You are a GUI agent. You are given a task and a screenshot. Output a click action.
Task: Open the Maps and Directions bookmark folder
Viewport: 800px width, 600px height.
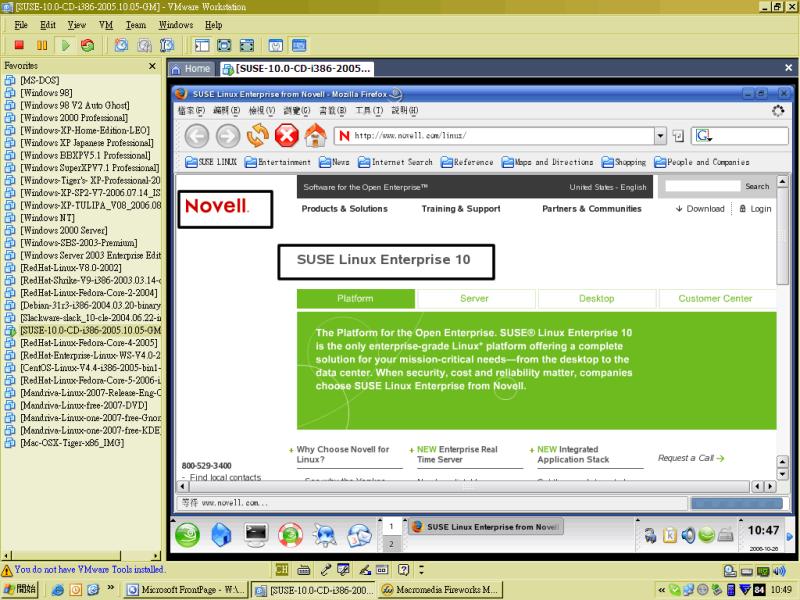point(547,162)
